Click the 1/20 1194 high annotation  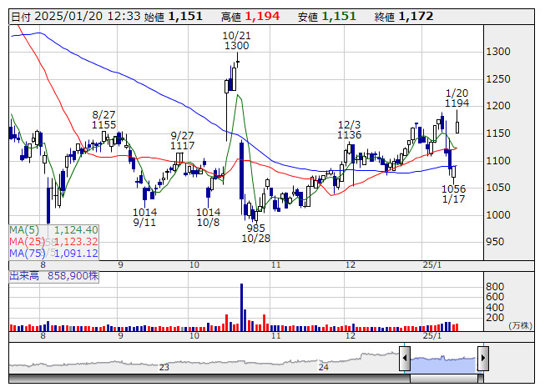pos(457,98)
